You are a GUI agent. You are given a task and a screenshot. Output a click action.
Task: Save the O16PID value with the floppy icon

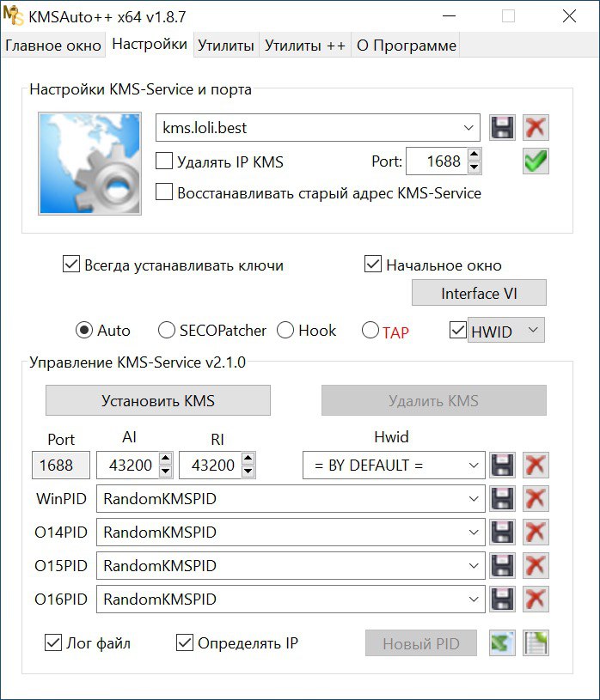(x=502, y=600)
